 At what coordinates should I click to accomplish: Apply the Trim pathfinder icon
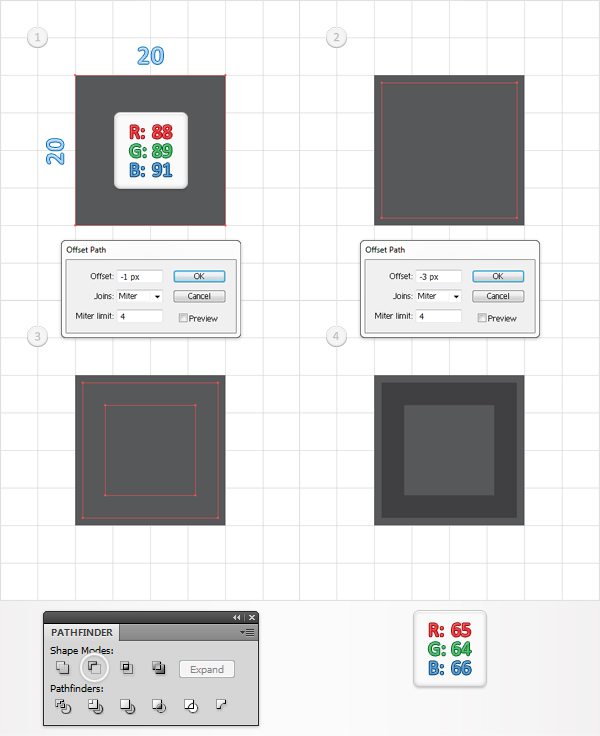pyautogui.click(x=95, y=705)
